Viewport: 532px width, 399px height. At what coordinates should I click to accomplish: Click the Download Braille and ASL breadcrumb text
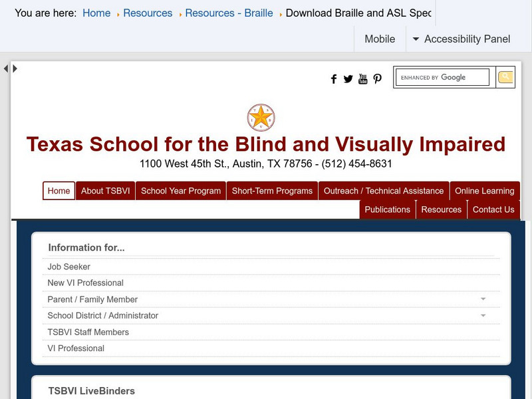click(358, 13)
